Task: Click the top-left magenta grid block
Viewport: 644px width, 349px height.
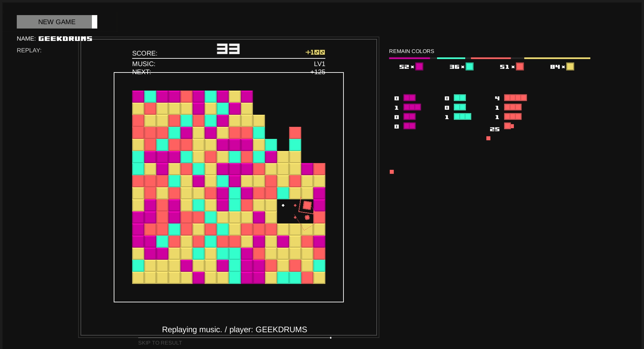Action: tap(138, 97)
